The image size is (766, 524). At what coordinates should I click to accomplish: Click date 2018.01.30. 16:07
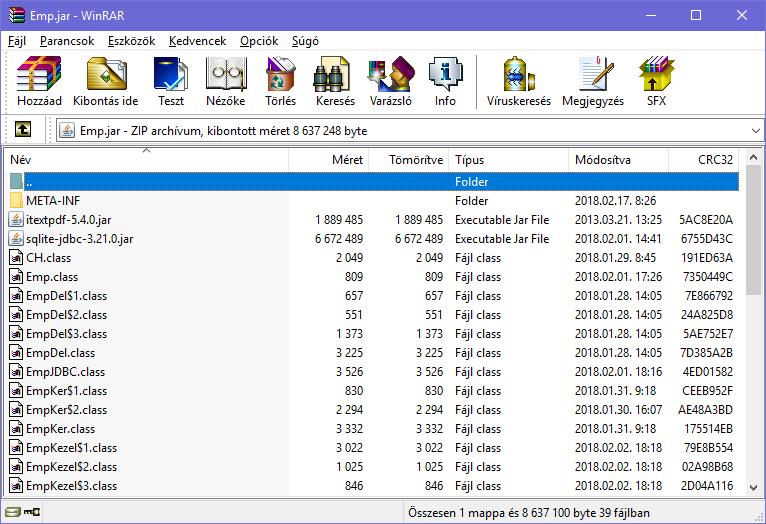pyautogui.click(x=618, y=410)
